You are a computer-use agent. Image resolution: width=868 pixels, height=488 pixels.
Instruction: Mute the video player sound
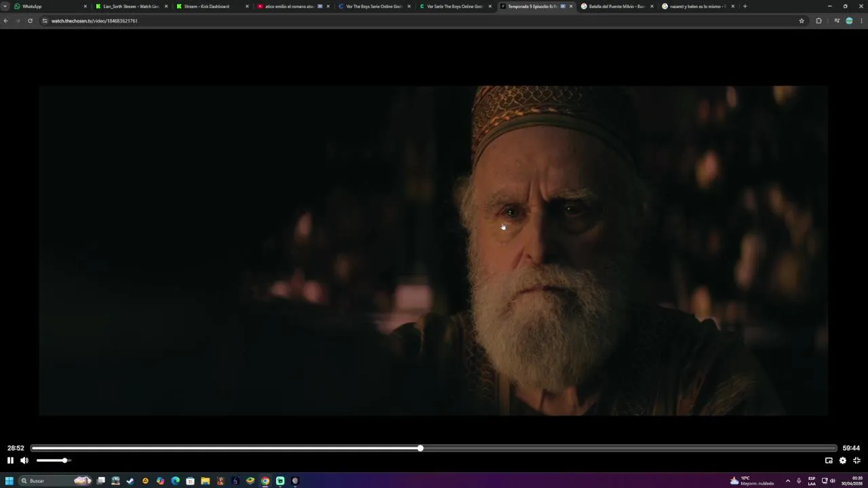[24, 460]
